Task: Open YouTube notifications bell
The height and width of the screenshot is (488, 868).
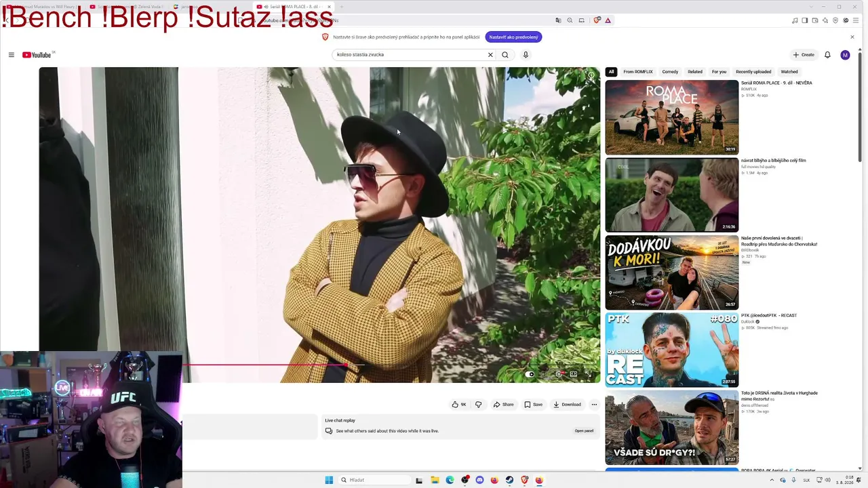Action: coord(827,55)
